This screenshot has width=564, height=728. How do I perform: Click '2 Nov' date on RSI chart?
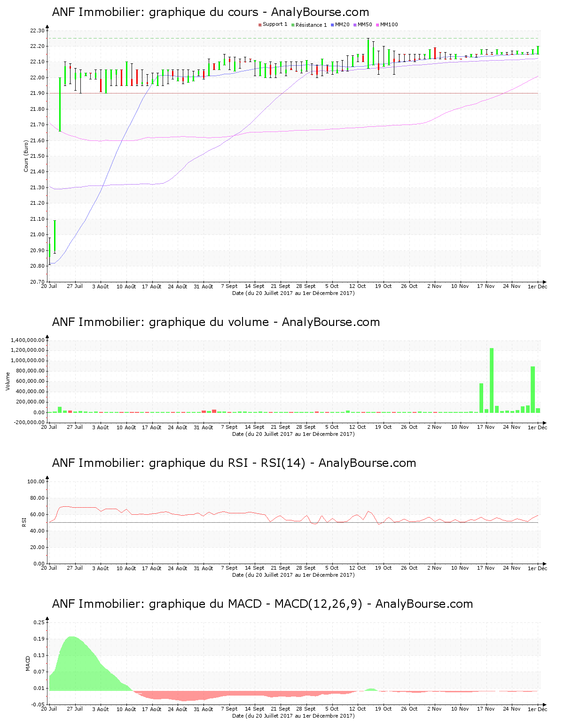tap(435, 568)
